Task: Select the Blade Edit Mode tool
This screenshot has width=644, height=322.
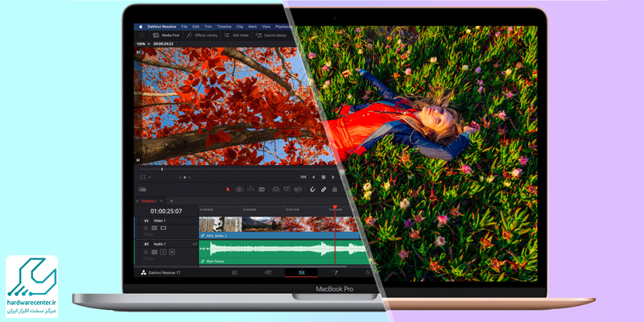Action: [262, 189]
